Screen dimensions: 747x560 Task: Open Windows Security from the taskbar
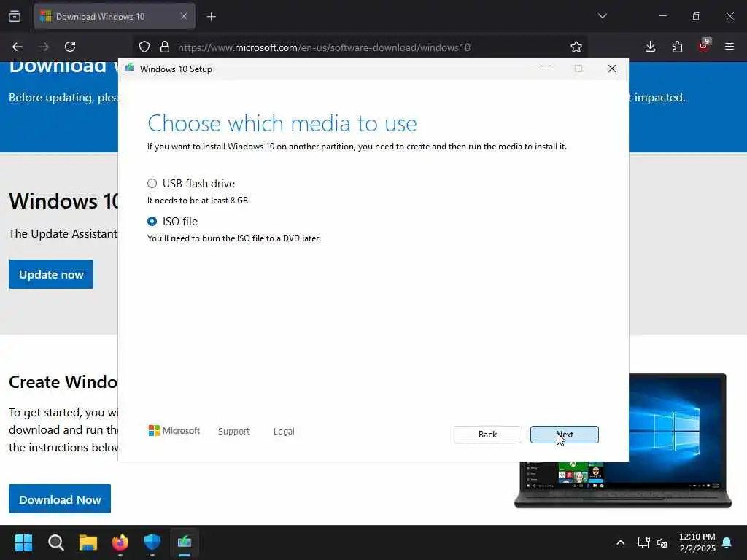[152, 542]
